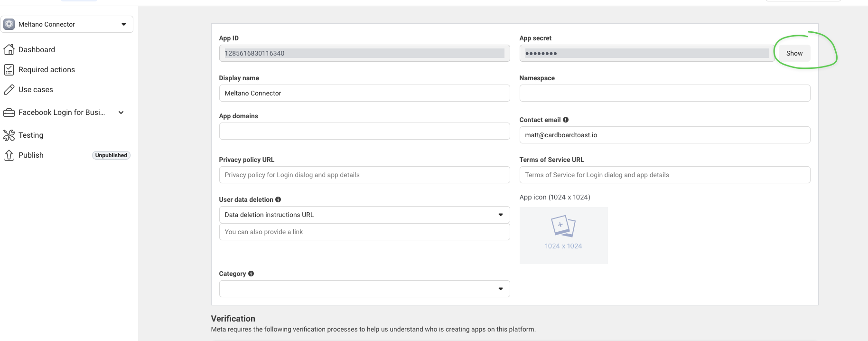Click the Required actions checklist icon
This screenshot has height=341, width=868.
point(9,70)
